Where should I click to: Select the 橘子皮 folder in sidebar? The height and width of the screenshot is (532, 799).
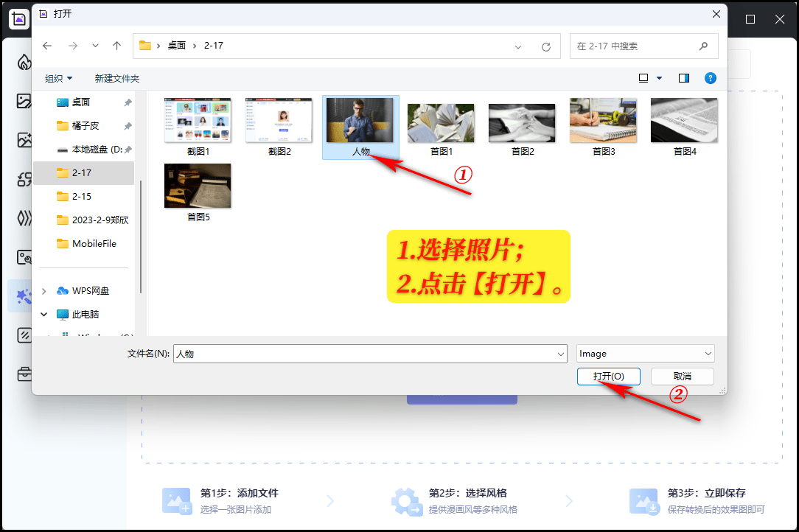[84, 125]
